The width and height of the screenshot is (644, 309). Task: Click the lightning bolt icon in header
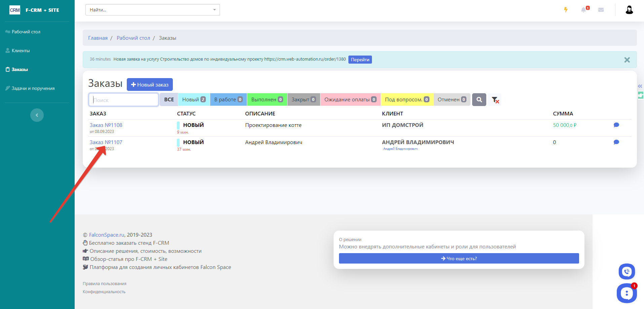pyautogui.click(x=566, y=10)
